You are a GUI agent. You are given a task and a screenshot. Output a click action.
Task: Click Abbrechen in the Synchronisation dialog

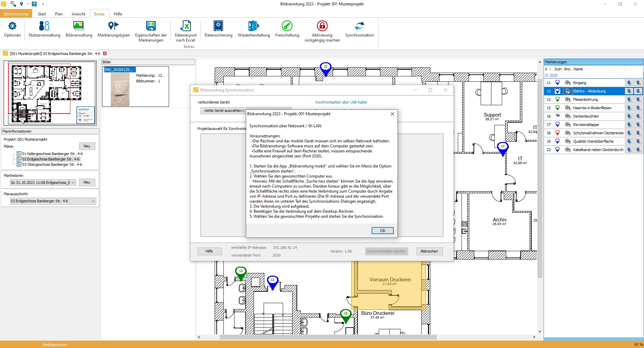click(429, 251)
